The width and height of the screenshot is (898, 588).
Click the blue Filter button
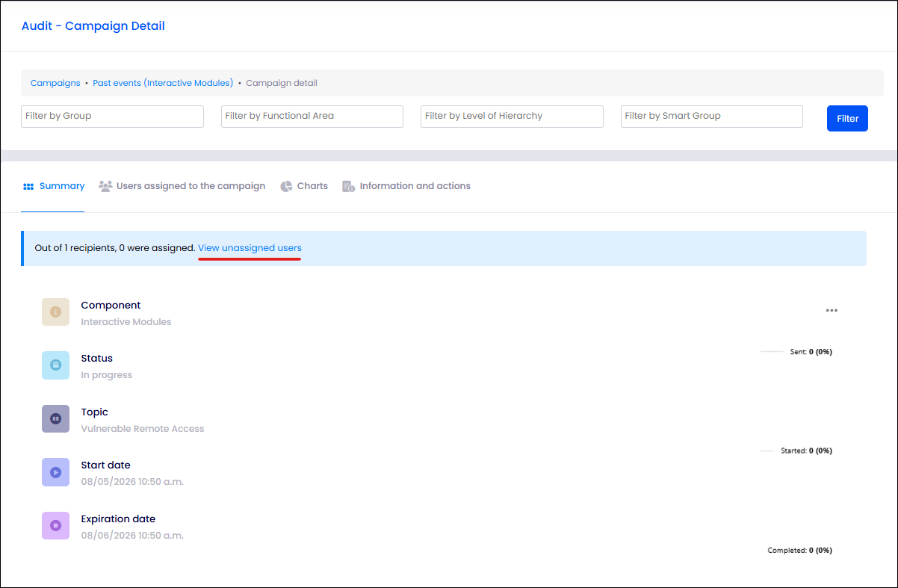click(x=847, y=118)
